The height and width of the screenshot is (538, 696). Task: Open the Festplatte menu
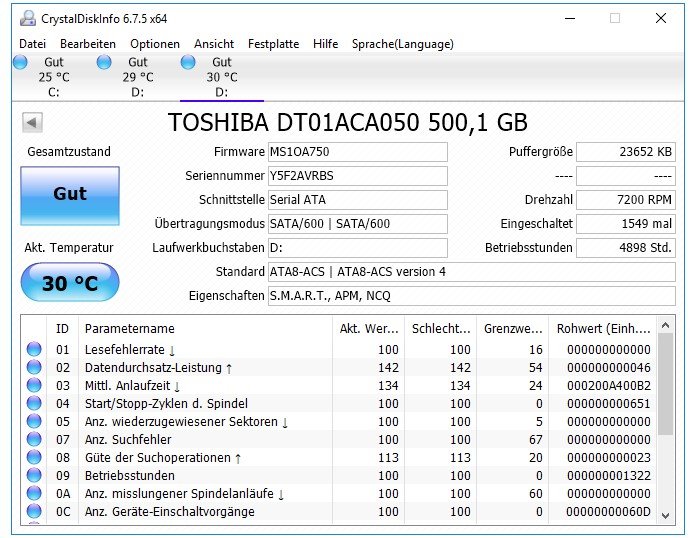point(273,44)
